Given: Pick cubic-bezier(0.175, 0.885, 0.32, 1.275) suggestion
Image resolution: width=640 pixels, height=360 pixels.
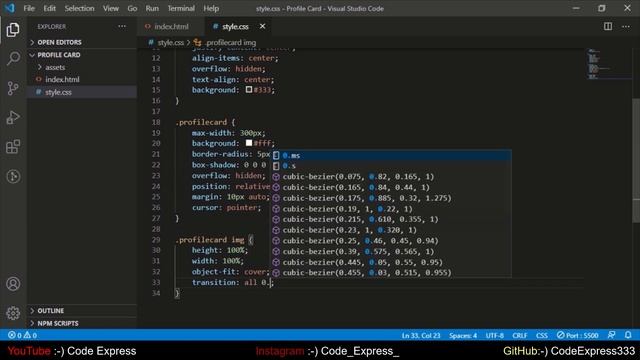Looking at the screenshot, I should coord(392,198).
